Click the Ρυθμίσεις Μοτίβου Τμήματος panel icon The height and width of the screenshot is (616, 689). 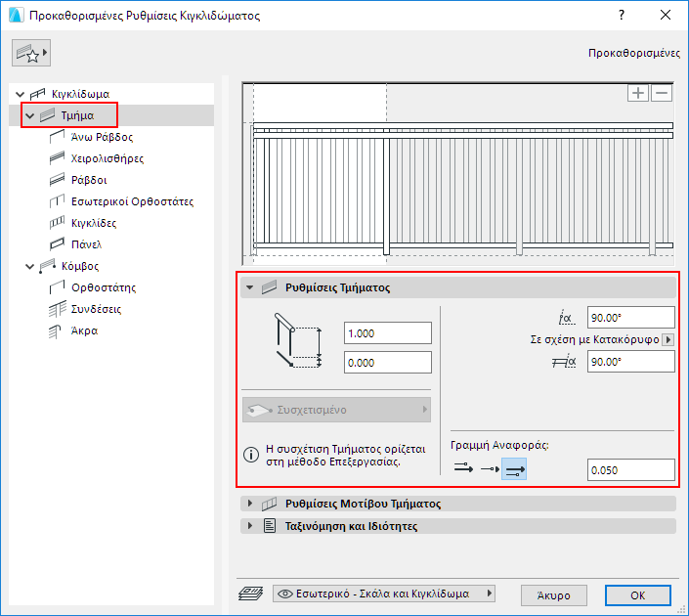[x=270, y=504]
